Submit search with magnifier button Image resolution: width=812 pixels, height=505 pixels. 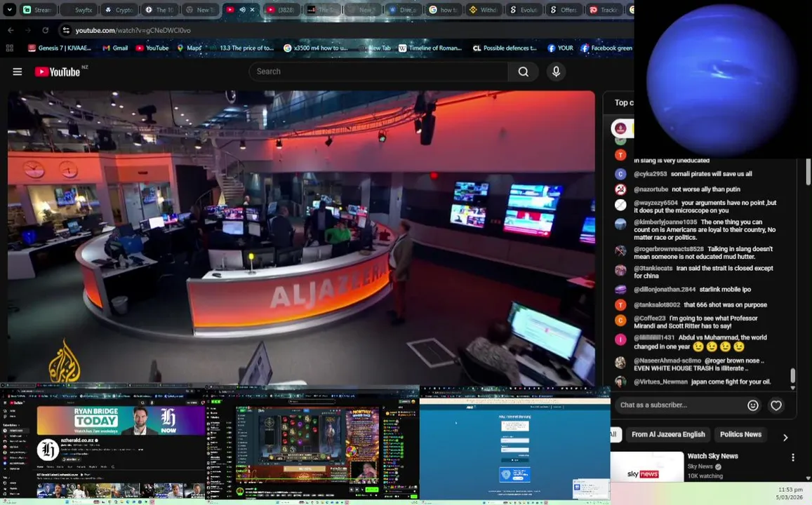coord(524,72)
